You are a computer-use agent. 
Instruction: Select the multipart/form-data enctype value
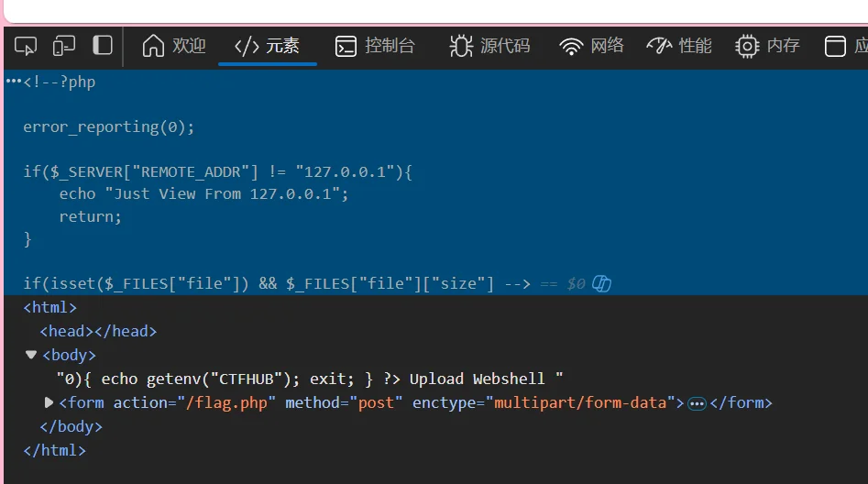tap(579, 402)
